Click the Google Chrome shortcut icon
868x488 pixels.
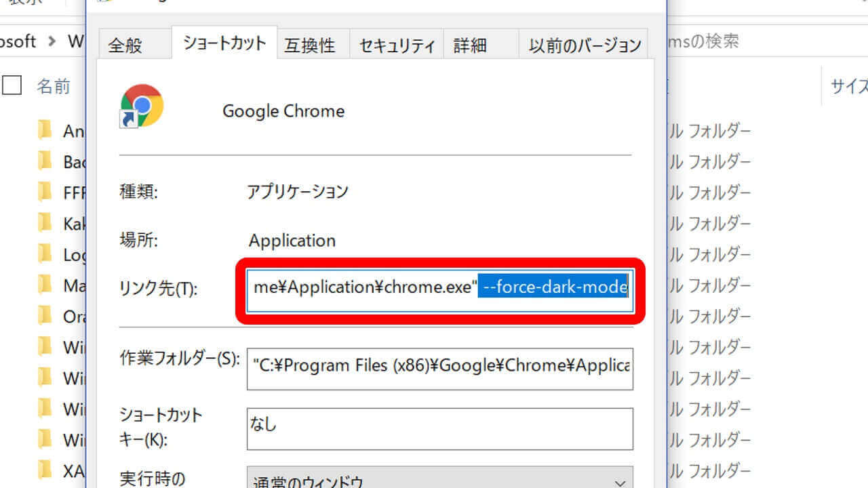[142, 106]
